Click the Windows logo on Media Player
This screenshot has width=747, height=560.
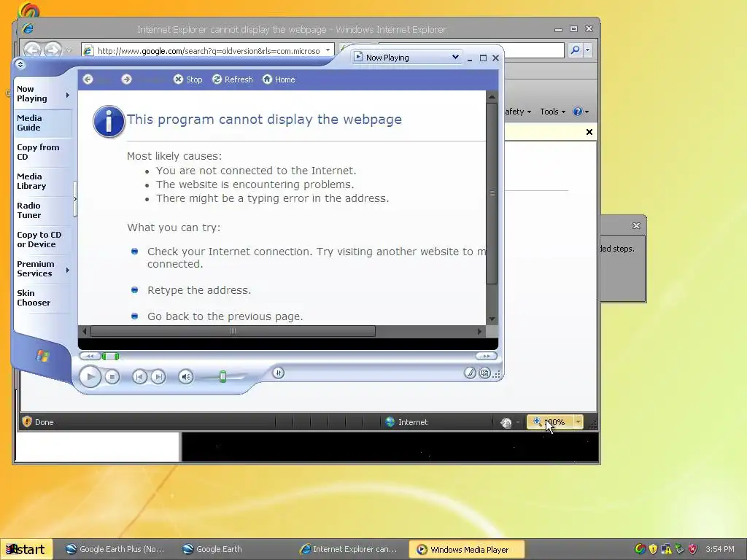pyautogui.click(x=42, y=356)
